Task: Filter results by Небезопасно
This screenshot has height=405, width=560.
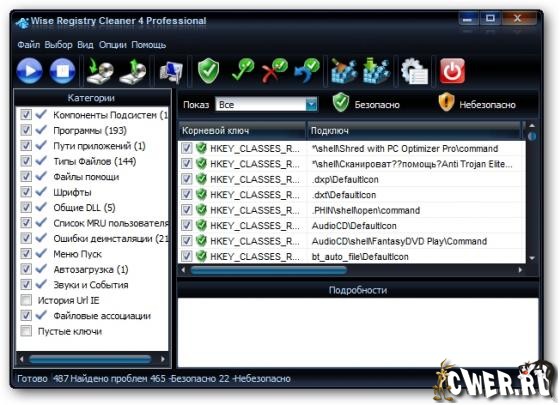Action: click(x=476, y=103)
